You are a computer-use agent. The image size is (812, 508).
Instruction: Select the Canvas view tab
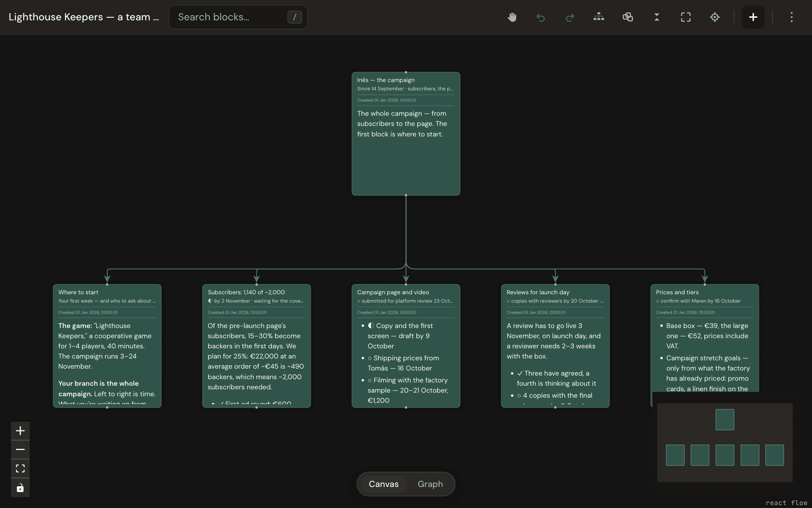tap(384, 484)
